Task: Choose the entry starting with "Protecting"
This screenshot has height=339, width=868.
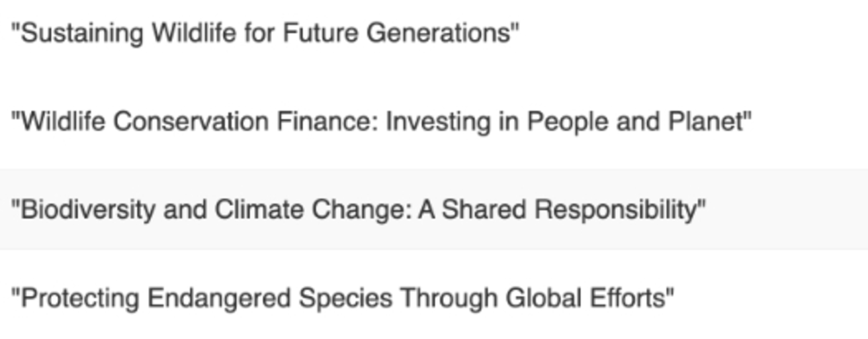Action: click(x=434, y=298)
